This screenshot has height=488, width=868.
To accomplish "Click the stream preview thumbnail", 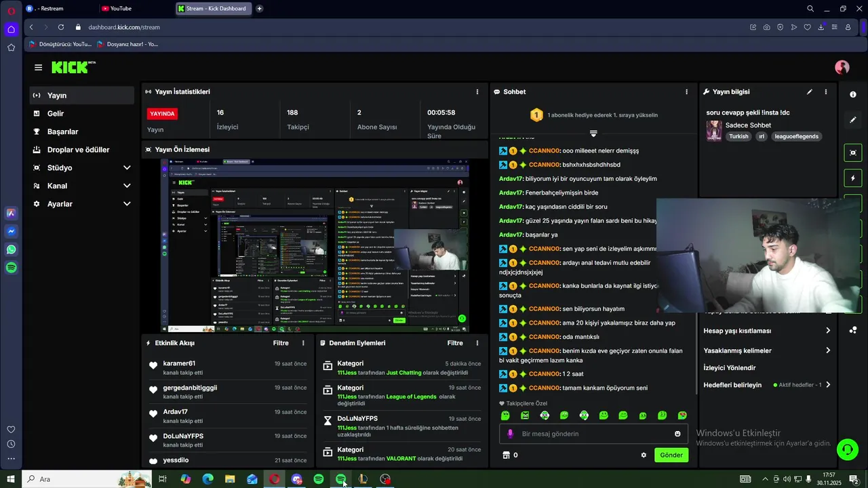I will [315, 245].
